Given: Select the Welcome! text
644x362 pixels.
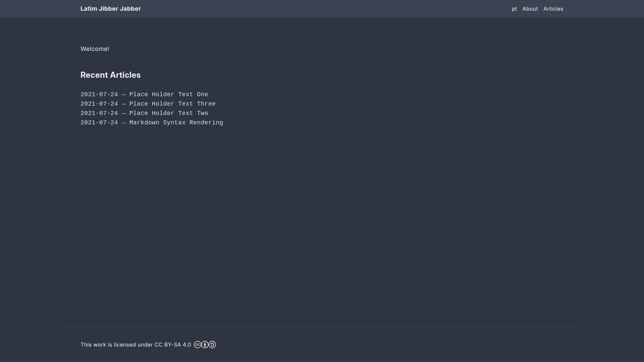Looking at the screenshot, I should point(95,49).
